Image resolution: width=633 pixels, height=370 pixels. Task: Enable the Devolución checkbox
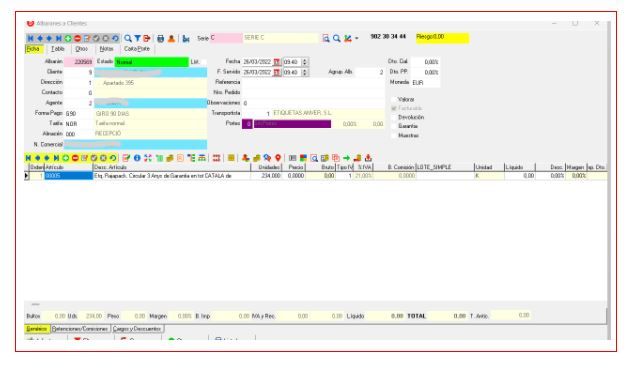point(394,117)
